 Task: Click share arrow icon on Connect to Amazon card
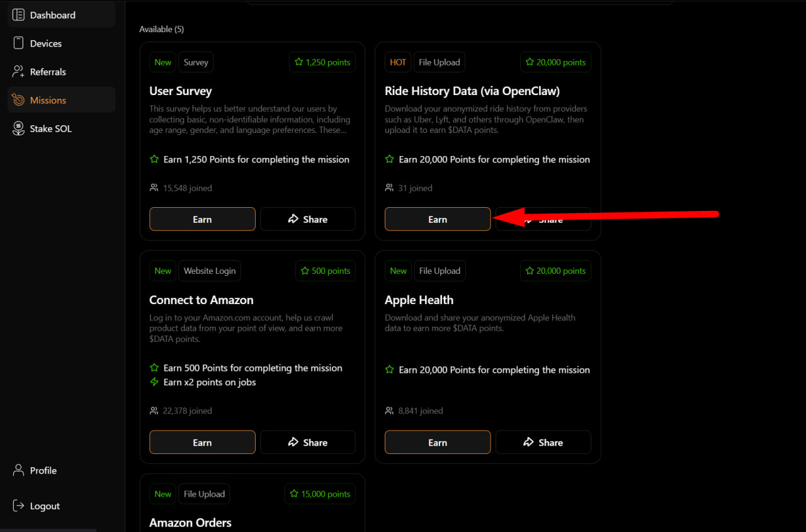click(x=293, y=443)
